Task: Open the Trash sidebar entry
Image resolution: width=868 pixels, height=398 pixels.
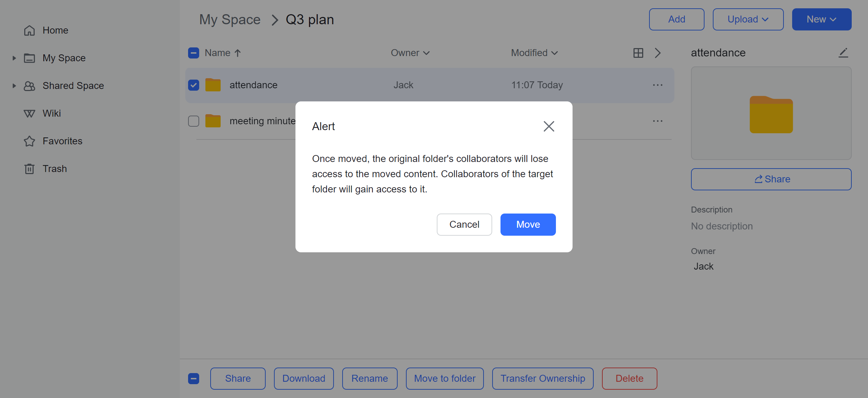Action: click(55, 169)
